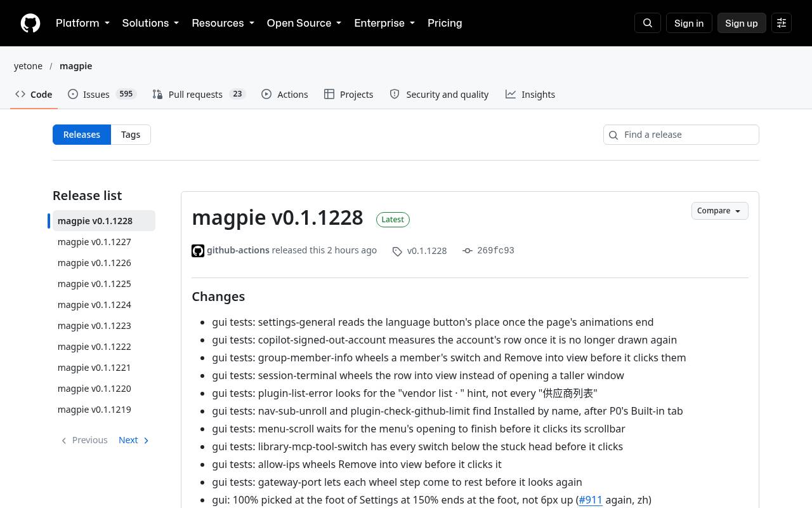The height and width of the screenshot is (508, 812).
Task: Open the Security and quality tab
Action: tap(439, 95)
